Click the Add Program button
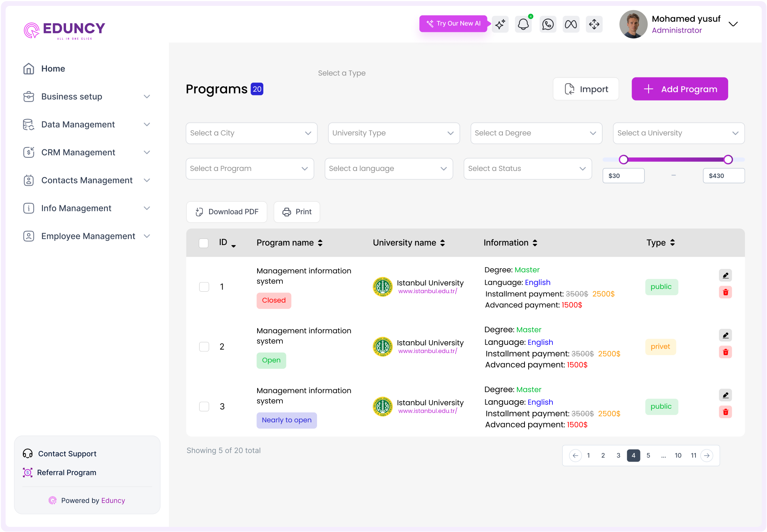This screenshot has width=767, height=532. [680, 89]
